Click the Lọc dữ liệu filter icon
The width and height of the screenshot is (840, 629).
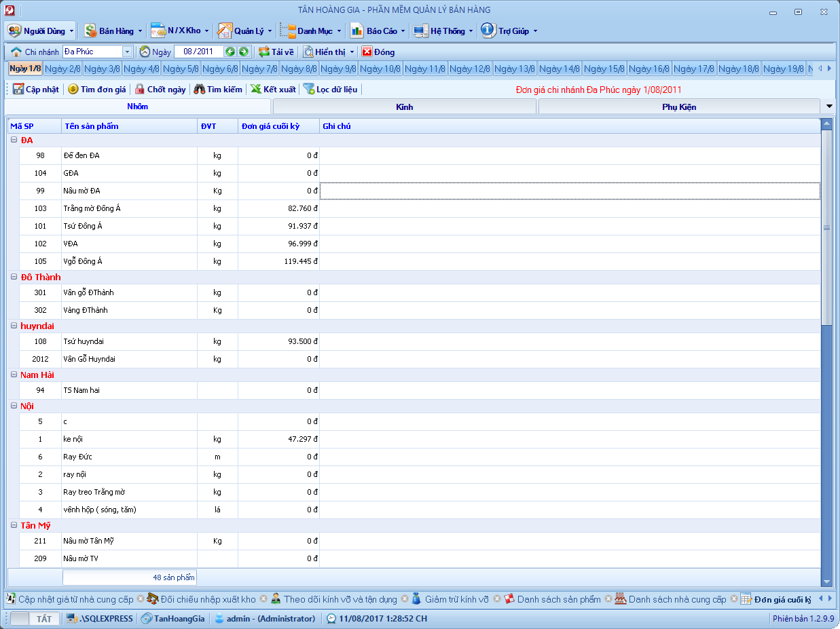[309, 90]
